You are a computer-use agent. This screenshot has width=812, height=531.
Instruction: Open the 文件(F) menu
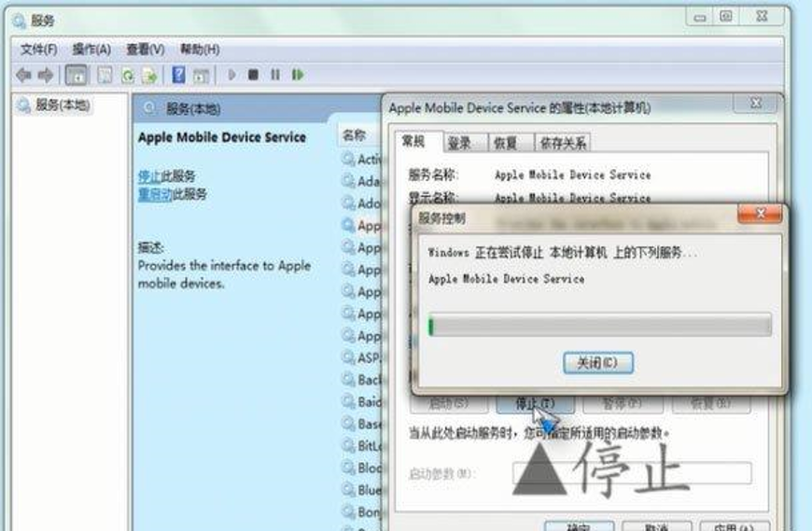click(39, 49)
